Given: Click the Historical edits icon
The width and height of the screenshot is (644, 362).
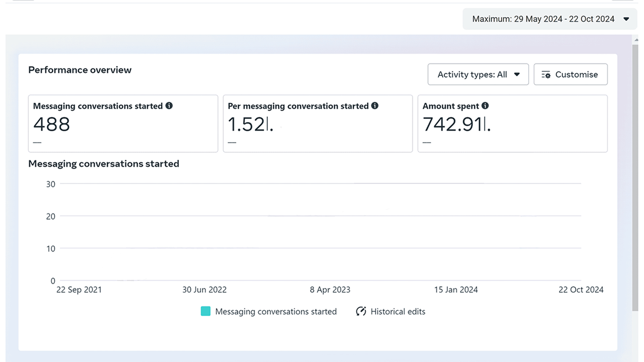Looking at the screenshot, I should [x=361, y=311].
